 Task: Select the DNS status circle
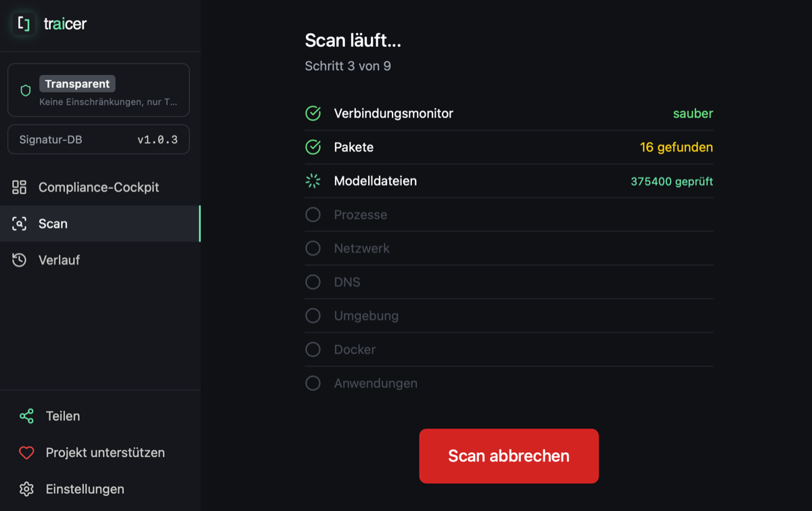(313, 282)
